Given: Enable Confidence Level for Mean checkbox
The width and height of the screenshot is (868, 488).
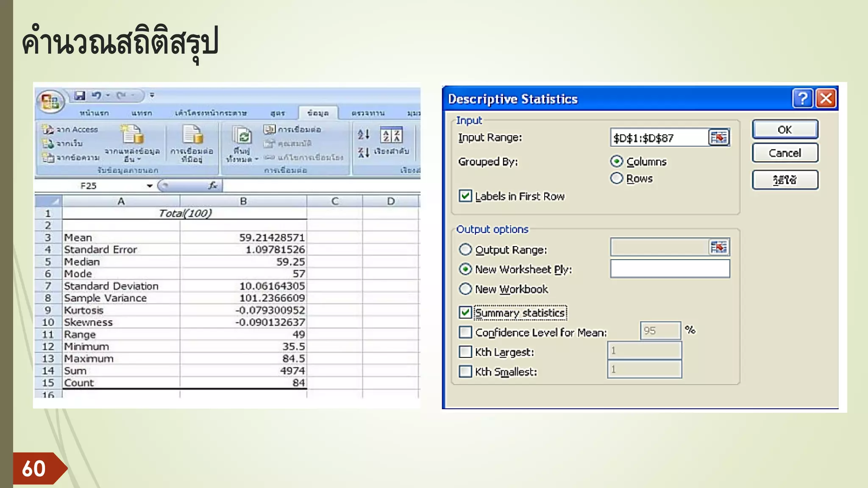Looking at the screenshot, I should pyautogui.click(x=465, y=332).
